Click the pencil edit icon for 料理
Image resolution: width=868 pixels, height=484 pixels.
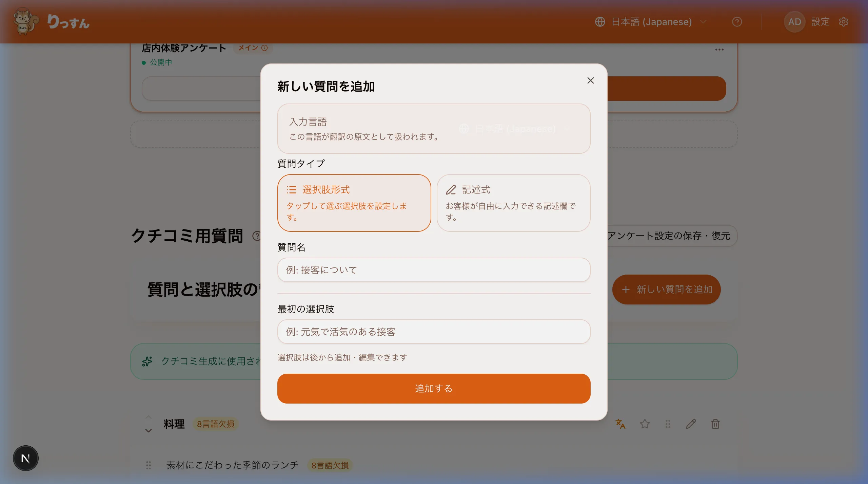691,424
